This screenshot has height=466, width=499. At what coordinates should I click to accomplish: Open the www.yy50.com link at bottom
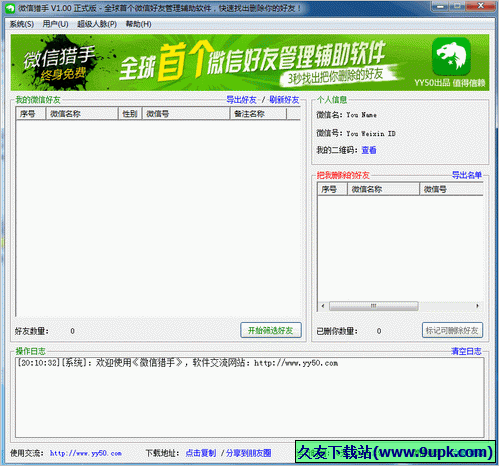[86, 453]
